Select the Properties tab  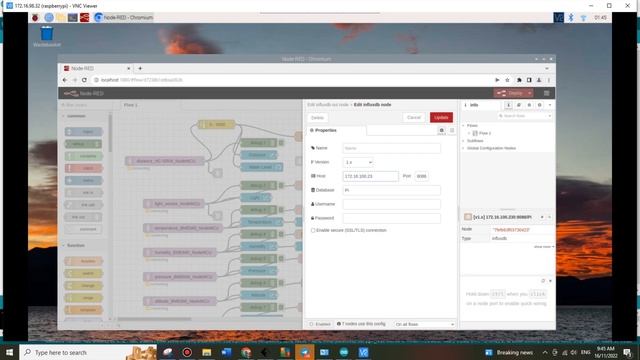(336, 131)
